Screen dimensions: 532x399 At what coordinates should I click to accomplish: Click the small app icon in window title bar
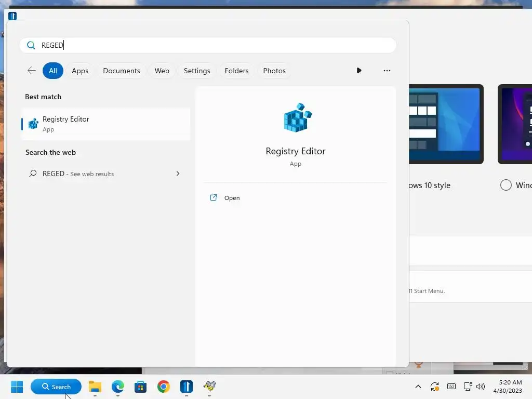click(x=12, y=16)
